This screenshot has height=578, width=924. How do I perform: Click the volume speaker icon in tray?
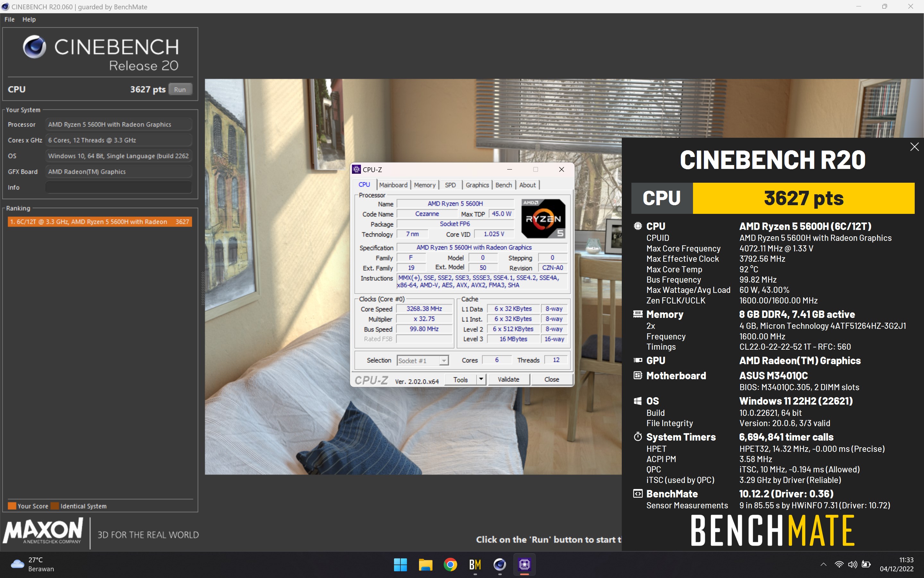point(852,564)
